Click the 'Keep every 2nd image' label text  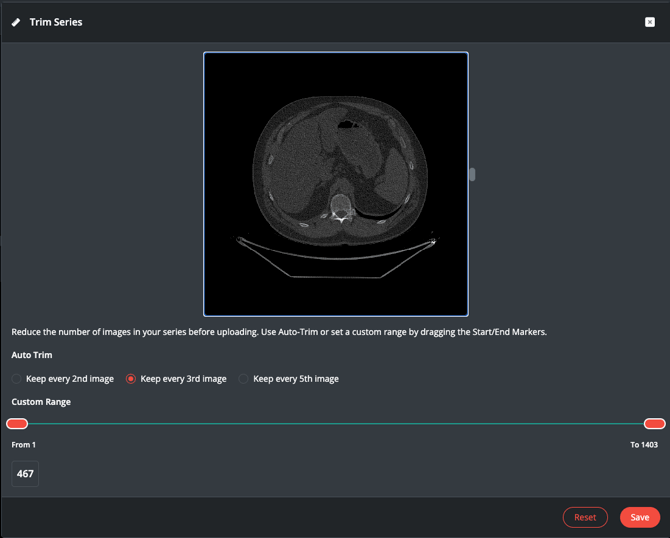[x=69, y=379]
